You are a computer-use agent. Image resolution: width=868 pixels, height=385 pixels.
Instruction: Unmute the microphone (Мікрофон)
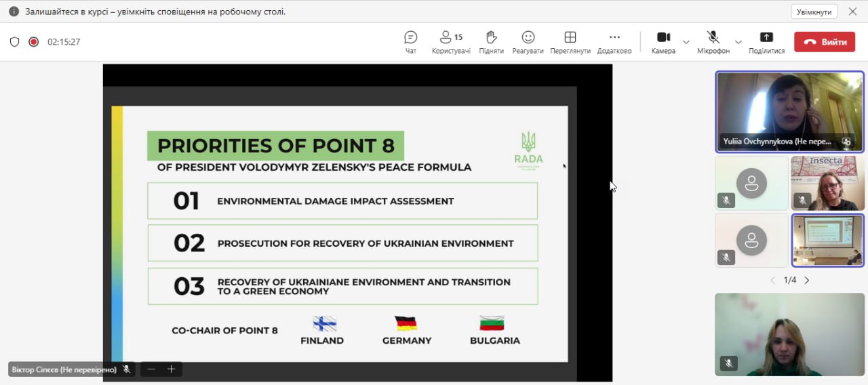click(x=713, y=42)
